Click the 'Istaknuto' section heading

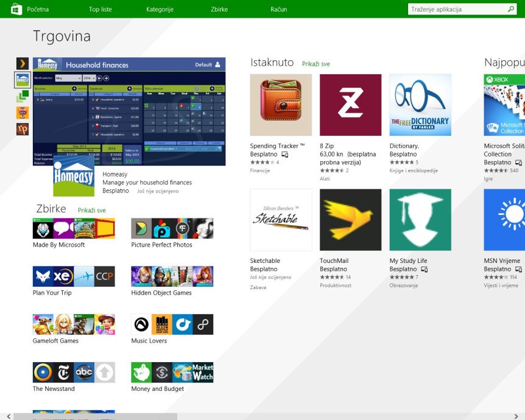(272, 63)
